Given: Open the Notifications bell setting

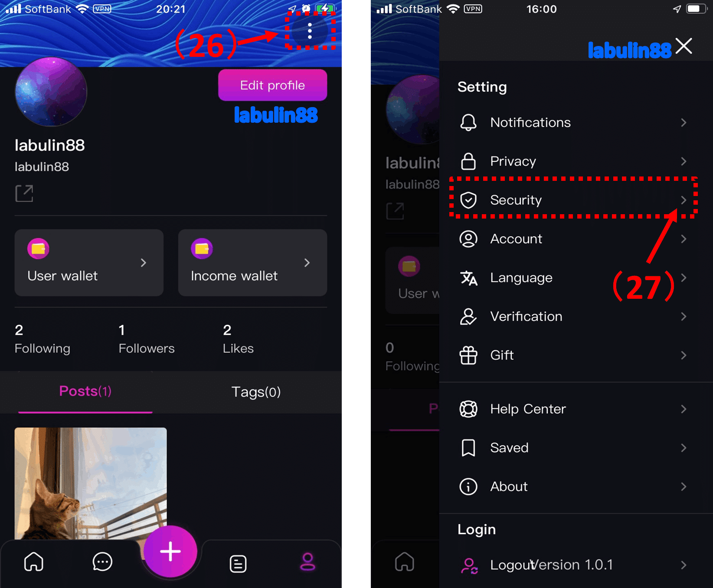Looking at the screenshot, I should pyautogui.click(x=572, y=123).
